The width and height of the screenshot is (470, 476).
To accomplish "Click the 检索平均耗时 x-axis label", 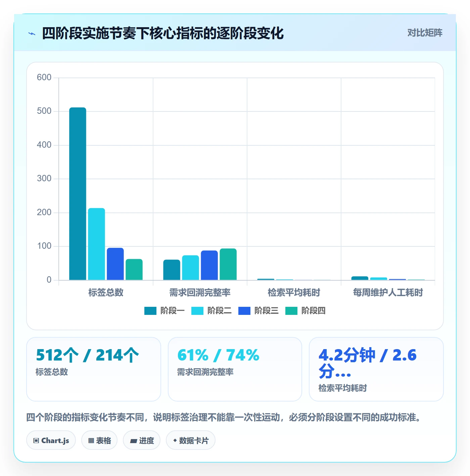I will pos(294,293).
